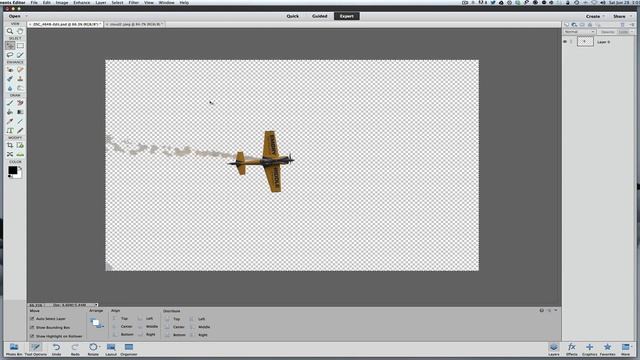Open the Effects panel
The image size is (640, 360).
pyautogui.click(x=572, y=349)
